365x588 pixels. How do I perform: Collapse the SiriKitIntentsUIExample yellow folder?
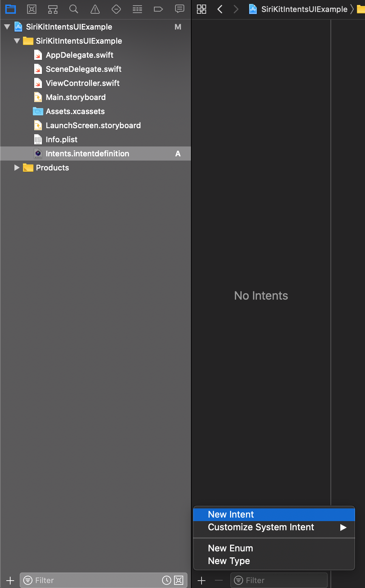click(x=17, y=41)
